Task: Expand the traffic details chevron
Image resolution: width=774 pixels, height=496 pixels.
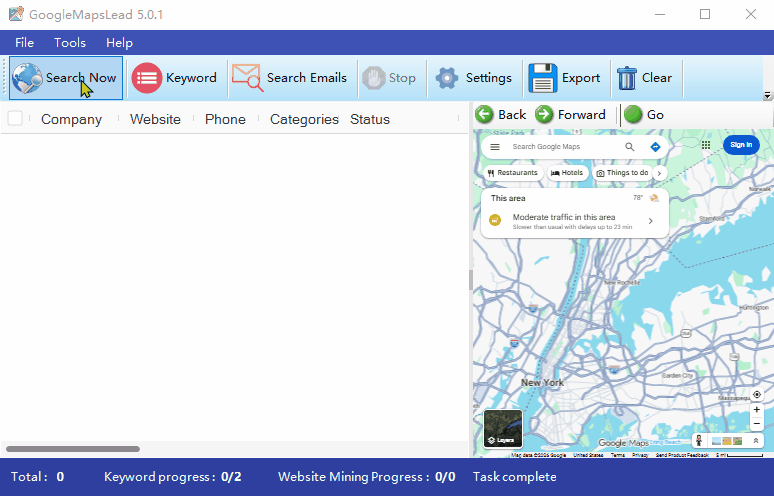Action: (x=651, y=221)
